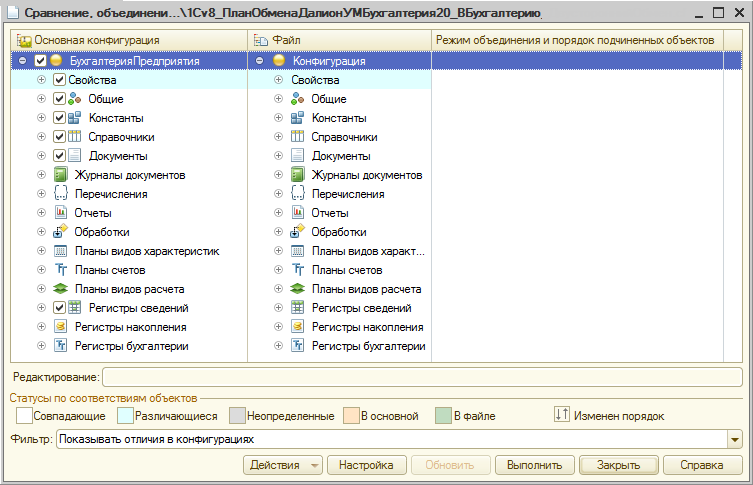Screen dimensions: 753x485
Task: Collapse the Конфигурация node in Файл column
Action: tap(259, 61)
